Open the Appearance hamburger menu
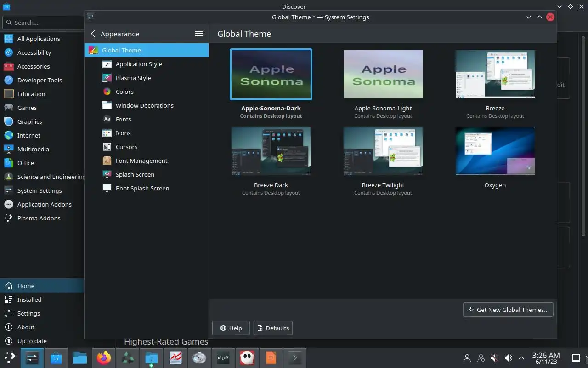Screen dimensions: 588x368 click(199, 34)
